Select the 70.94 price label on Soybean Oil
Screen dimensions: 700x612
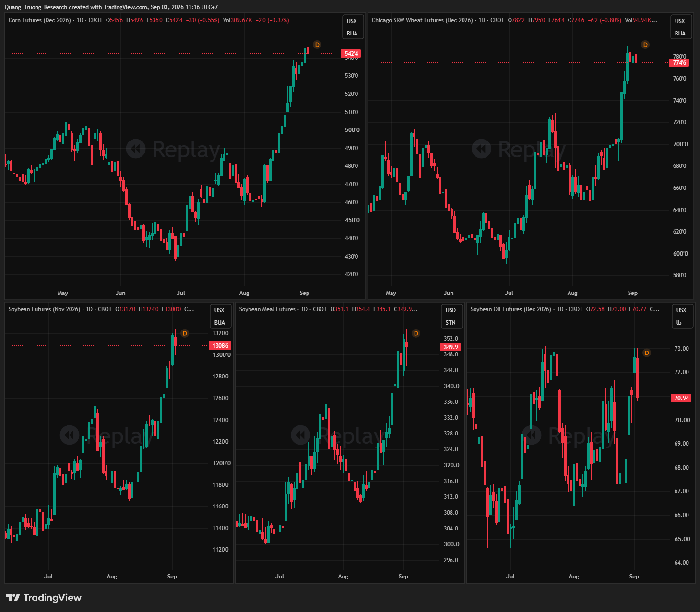681,398
